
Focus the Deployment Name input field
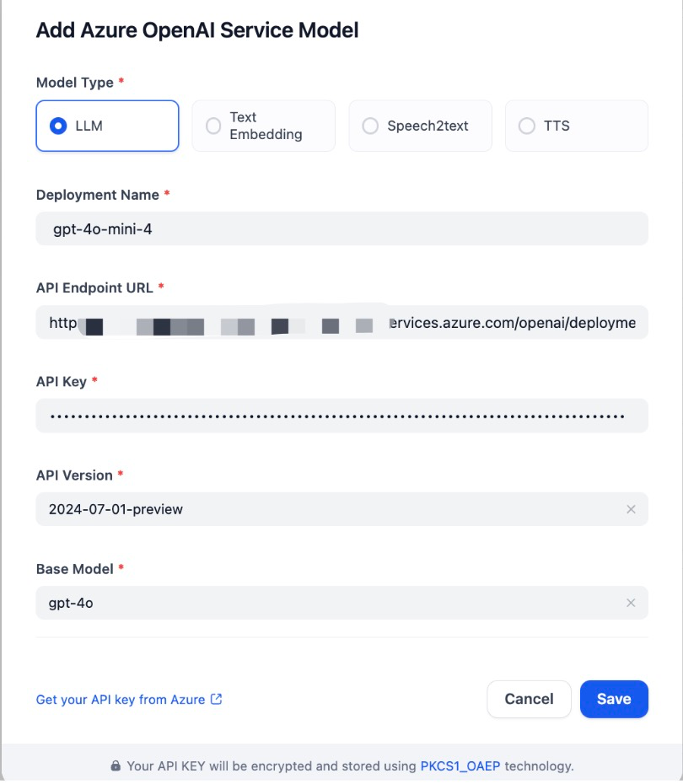[x=342, y=228]
